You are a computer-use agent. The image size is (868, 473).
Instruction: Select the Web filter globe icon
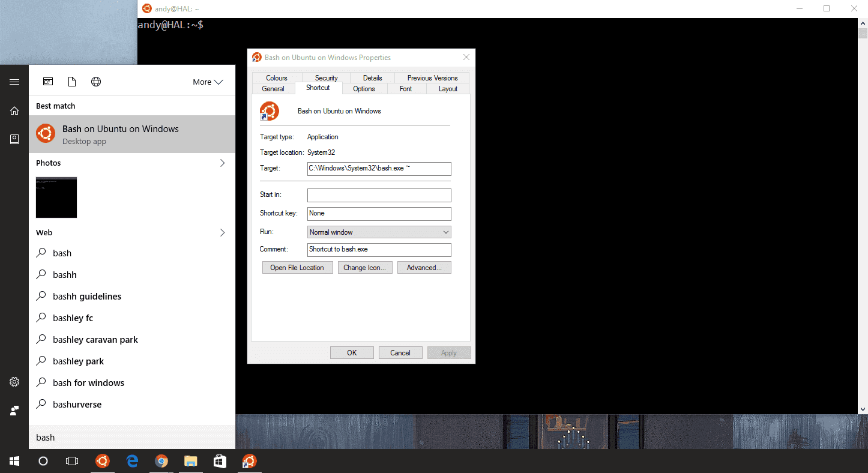coord(96,82)
